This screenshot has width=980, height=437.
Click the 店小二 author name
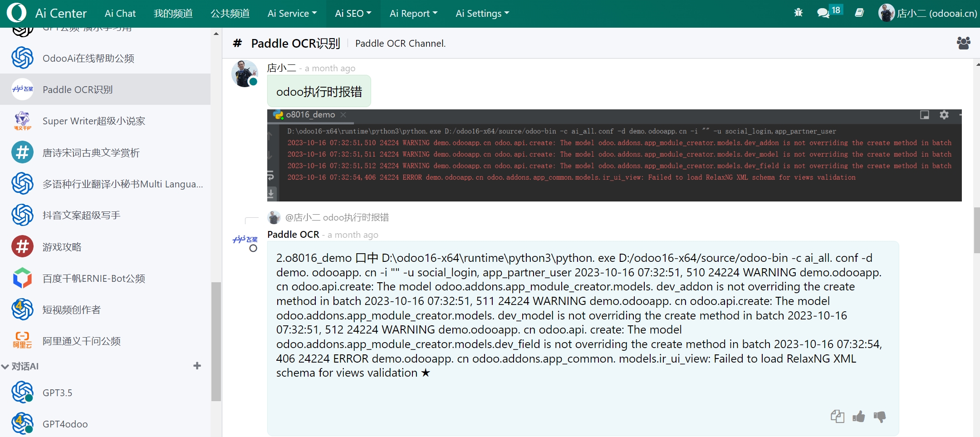coord(281,68)
